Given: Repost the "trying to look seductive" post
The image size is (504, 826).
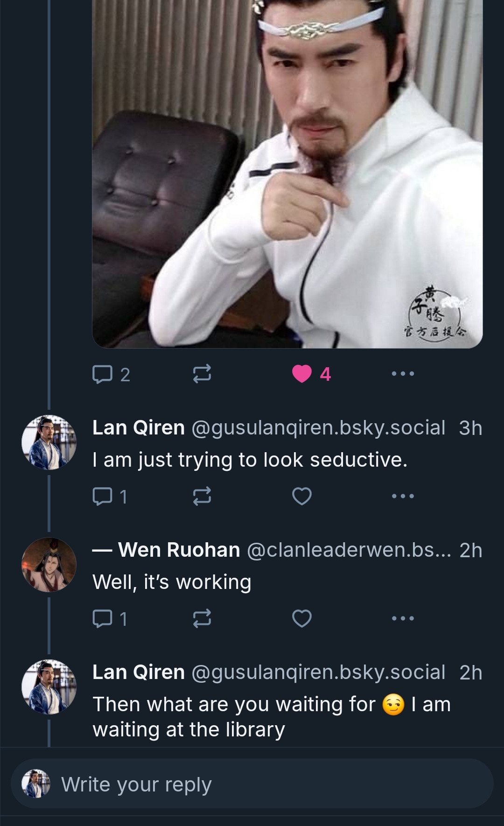Looking at the screenshot, I should [x=202, y=497].
